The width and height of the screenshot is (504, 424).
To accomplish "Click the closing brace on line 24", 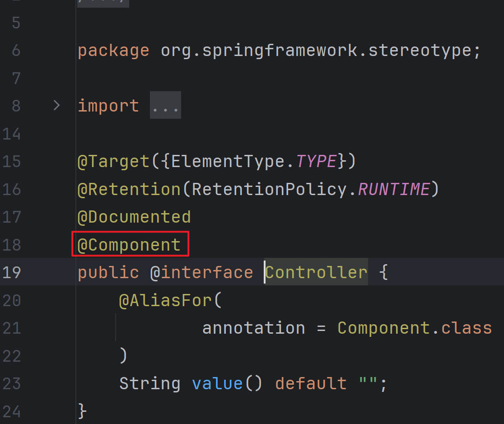I will point(82,411).
